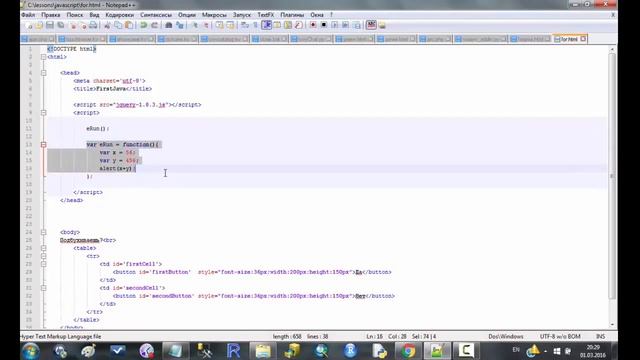The image size is (640, 360).
Task: Save the file with the floppy icon
Action: [x=50, y=25]
